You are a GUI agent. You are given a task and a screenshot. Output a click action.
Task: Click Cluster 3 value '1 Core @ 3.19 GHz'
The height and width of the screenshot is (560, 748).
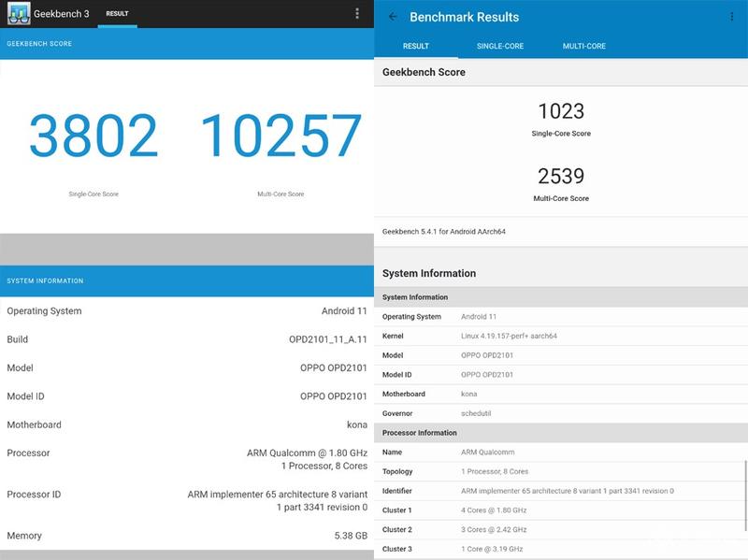pyautogui.click(x=492, y=549)
